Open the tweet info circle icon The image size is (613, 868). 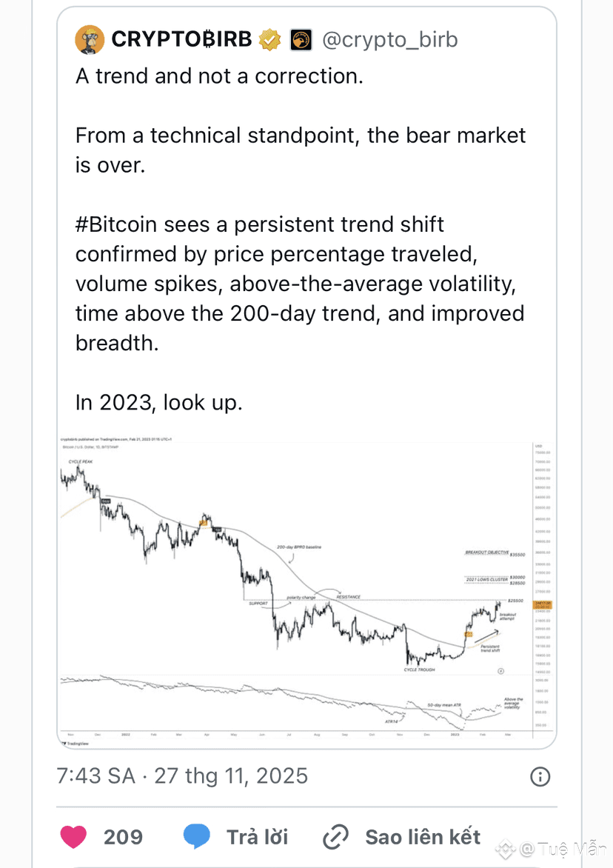(540, 777)
